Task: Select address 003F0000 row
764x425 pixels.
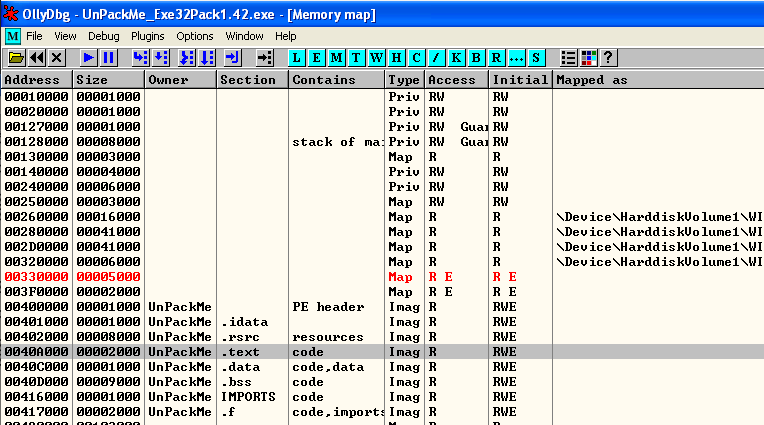Action: click(382, 292)
